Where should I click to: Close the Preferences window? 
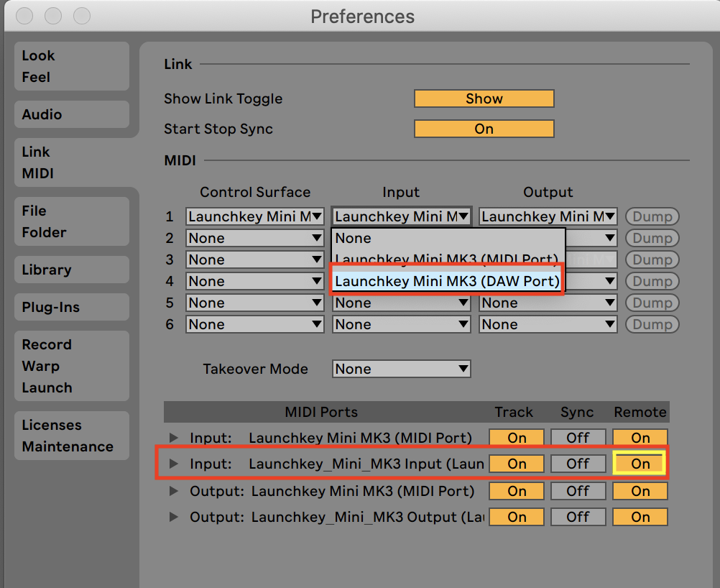click(24, 16)
